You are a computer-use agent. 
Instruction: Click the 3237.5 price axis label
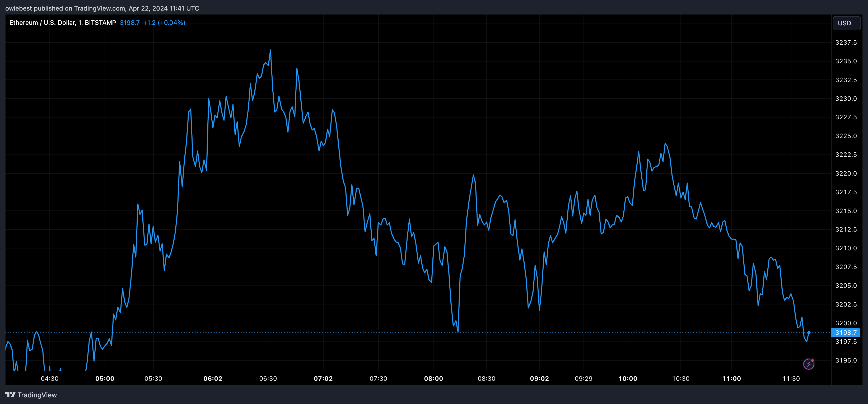846,43
